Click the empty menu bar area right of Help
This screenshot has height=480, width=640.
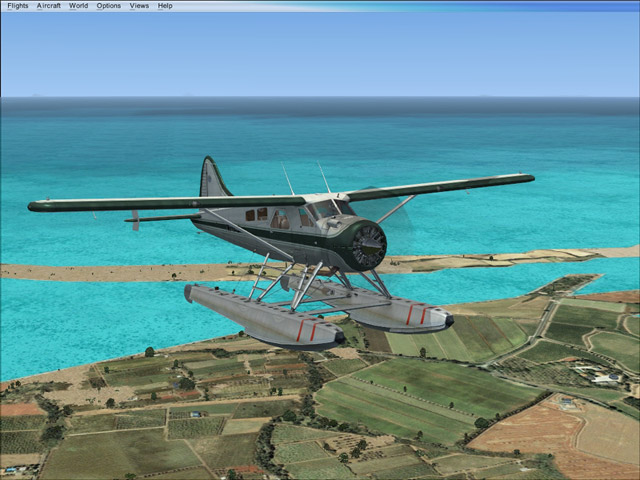(400, 6)
